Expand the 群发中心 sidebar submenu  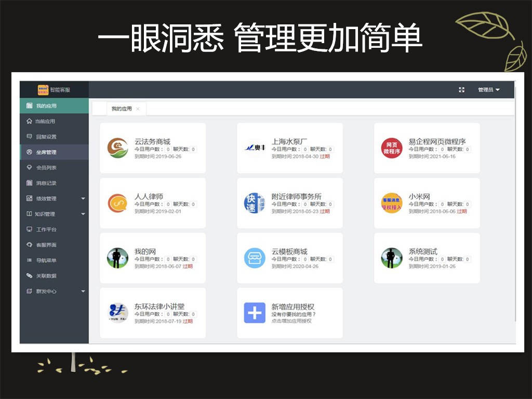point(83,291)
